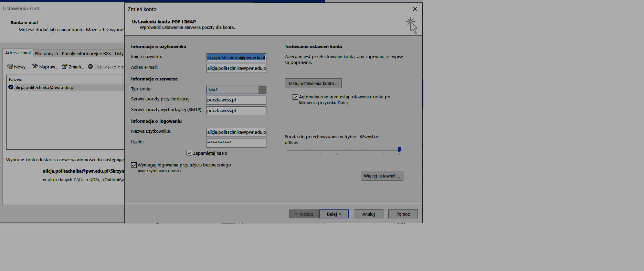Toggle the Zapamiętaj hasło checkbox
This screenshot has width=644, height=271.
189,153
